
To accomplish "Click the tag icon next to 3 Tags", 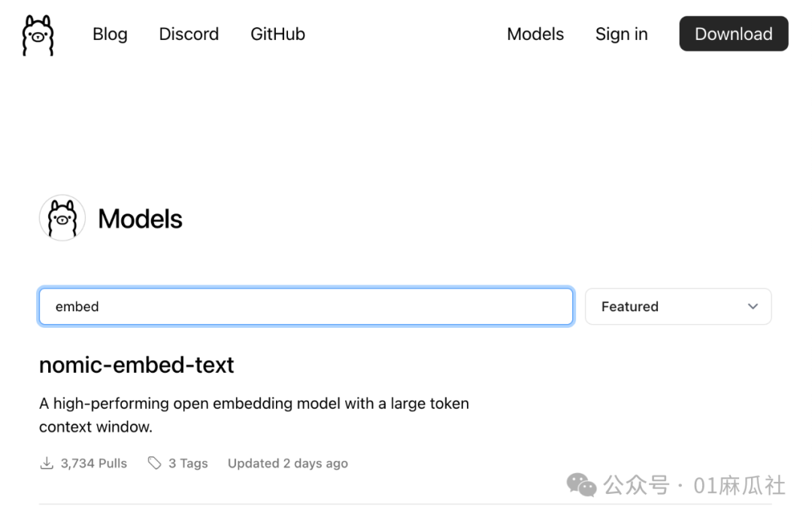I will (x=155, y=463).
